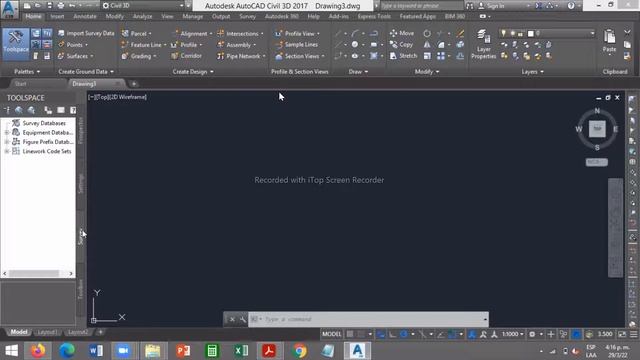This screenshot has width=640, height=360.
Task: Click the command line input field
Action: [x=367, y=319]
